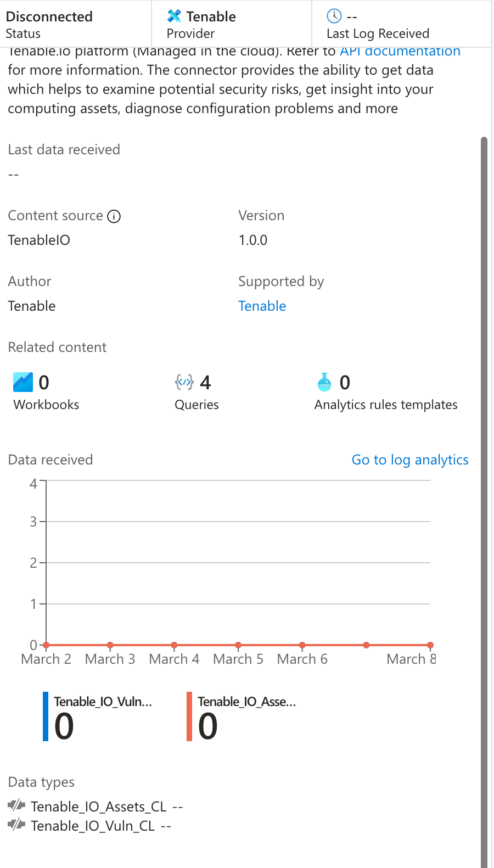
Task: Click the Analytics rules flask icon
Action: [x=324, y=382]
